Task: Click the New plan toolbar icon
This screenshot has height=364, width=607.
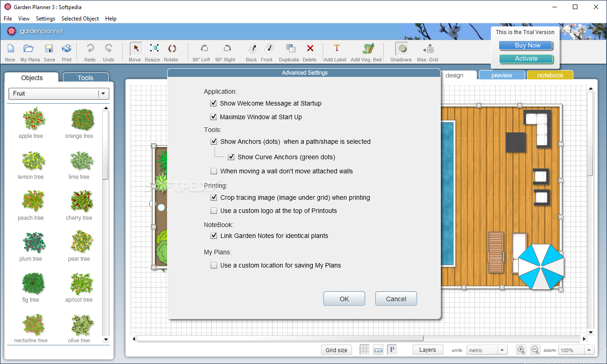Action: tap(10, 49)
